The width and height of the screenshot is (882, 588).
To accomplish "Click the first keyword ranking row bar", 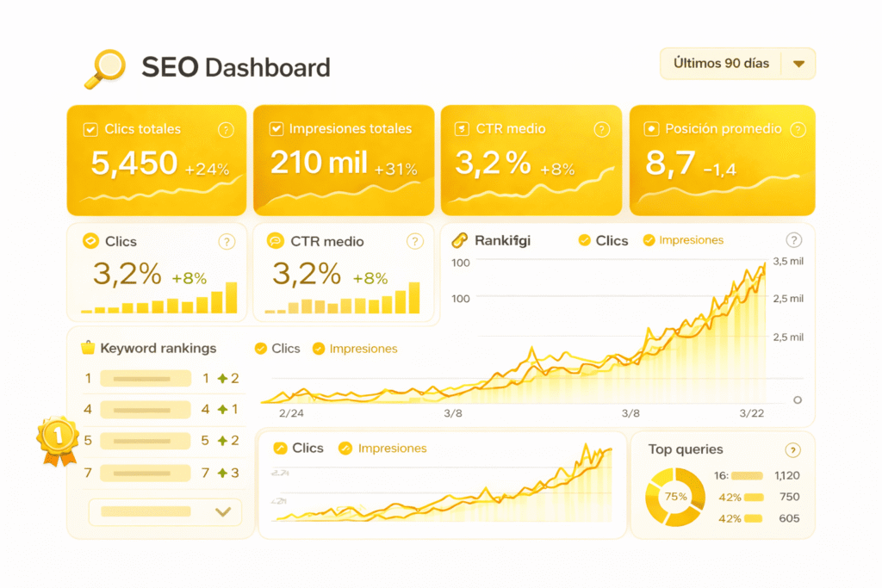I will click(145, 379).
